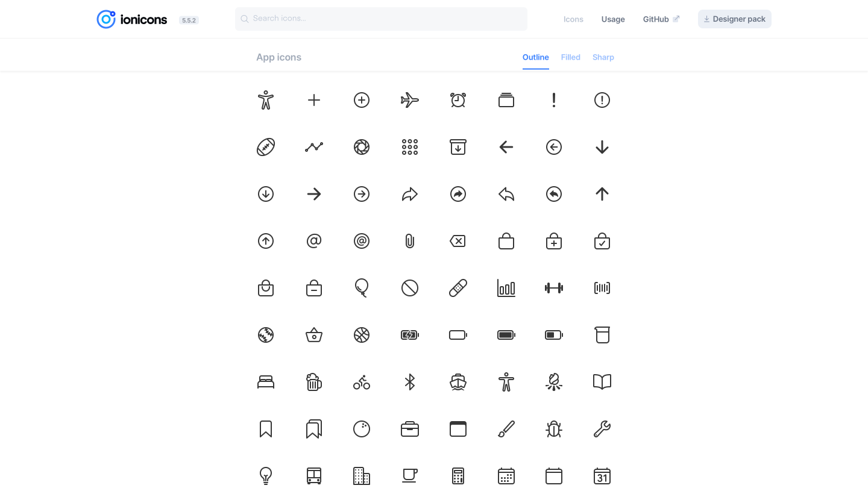Click the 5.5.2 version badge
Image resolution: width=868 pixels, height=494 pixels.
point(189,20)
